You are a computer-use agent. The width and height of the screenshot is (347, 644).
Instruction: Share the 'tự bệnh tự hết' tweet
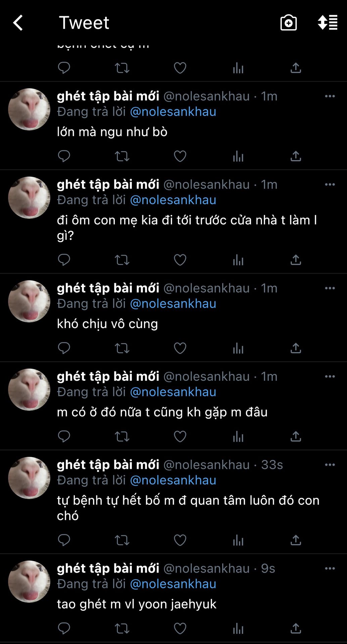pos(296,540)
